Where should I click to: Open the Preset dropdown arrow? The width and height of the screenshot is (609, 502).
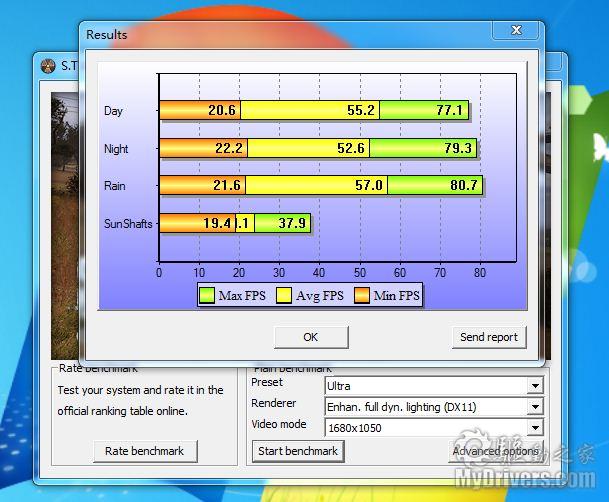tap(535, 386)
